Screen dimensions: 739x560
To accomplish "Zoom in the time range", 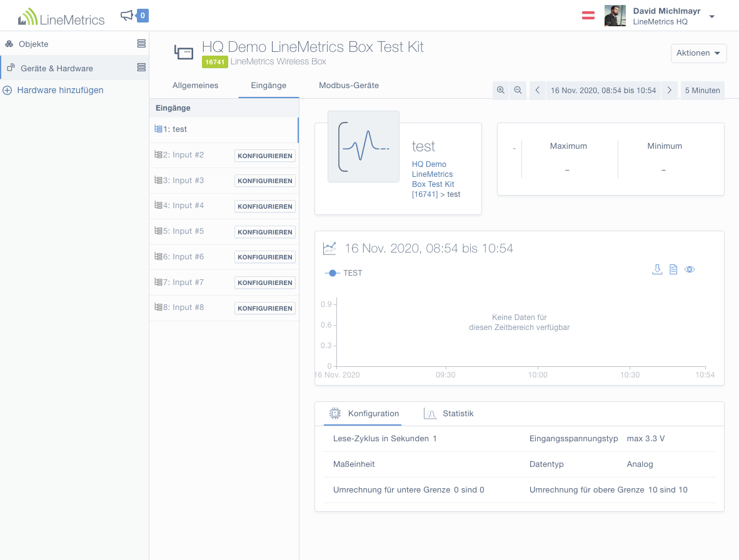I will click(x=501, y=90).
